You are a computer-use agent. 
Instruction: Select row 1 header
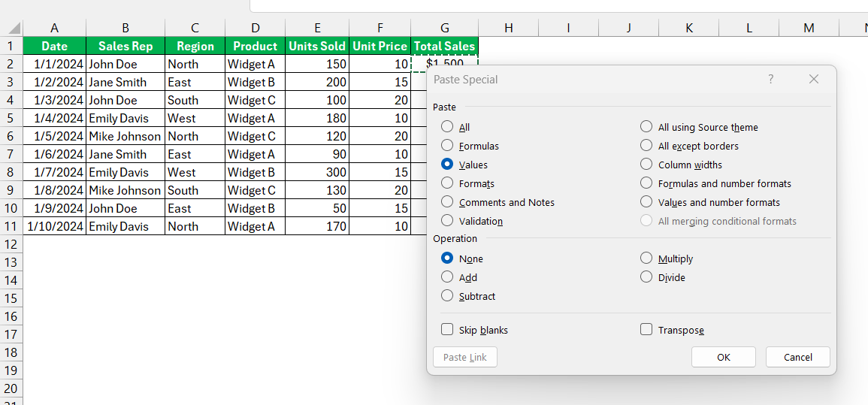[x=11, y=46]
